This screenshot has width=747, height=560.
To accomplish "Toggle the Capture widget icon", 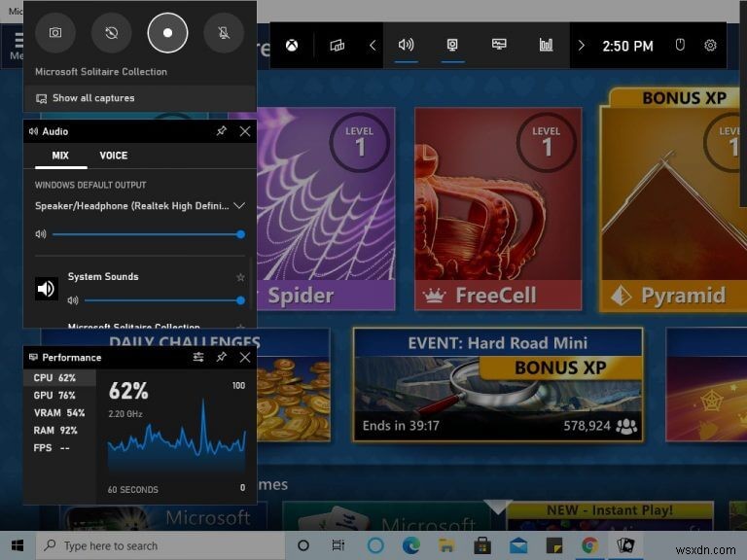I will [x=452, y=46].
